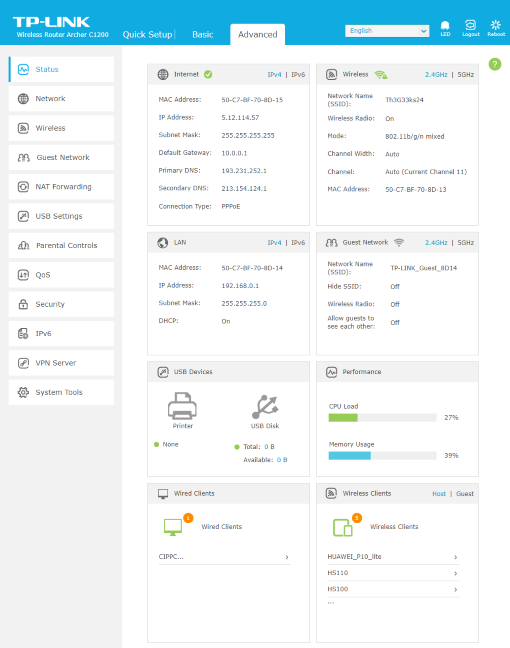Click the QoS sidebar icon

click(x=23, y=275)
